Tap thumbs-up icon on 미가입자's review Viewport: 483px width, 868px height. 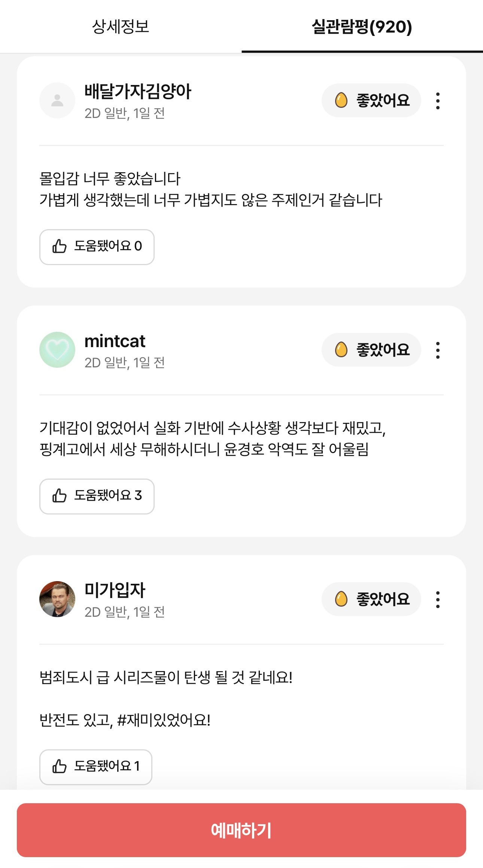(x=60, y=766)
